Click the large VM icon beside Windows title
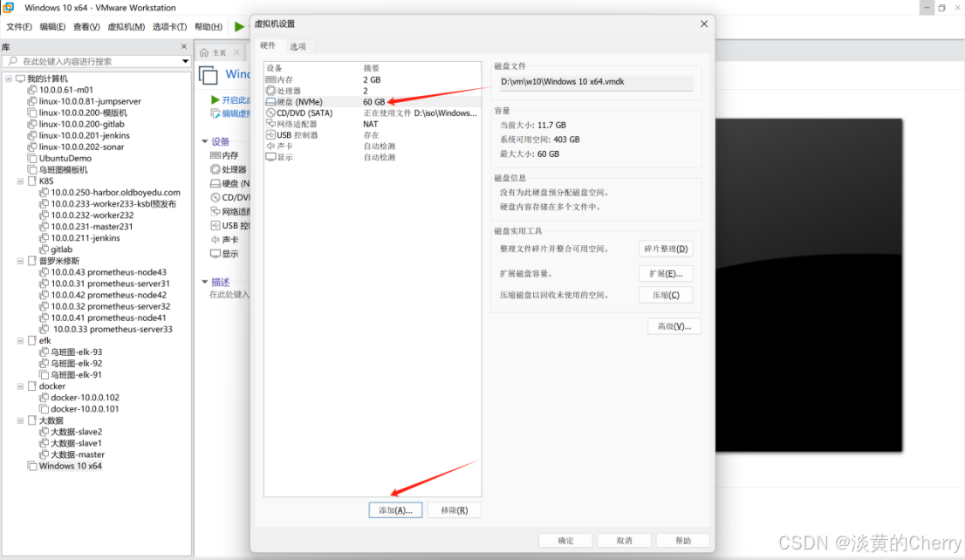 click(x=208, y=75)
